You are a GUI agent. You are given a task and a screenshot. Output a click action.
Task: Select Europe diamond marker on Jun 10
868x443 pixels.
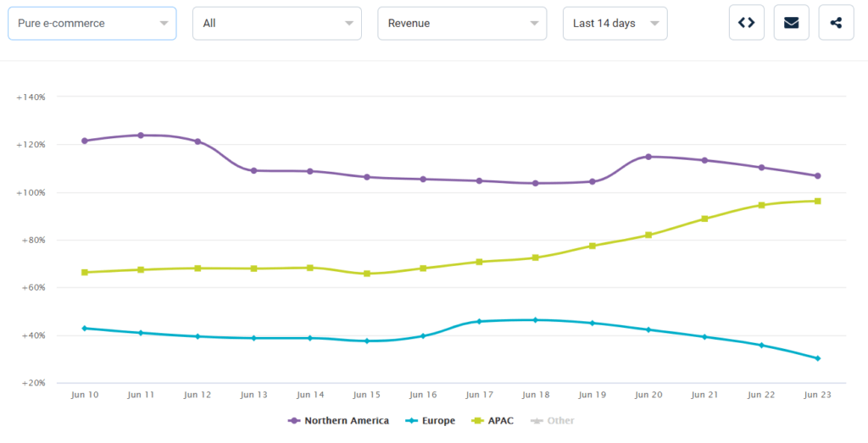pos(85,328)
